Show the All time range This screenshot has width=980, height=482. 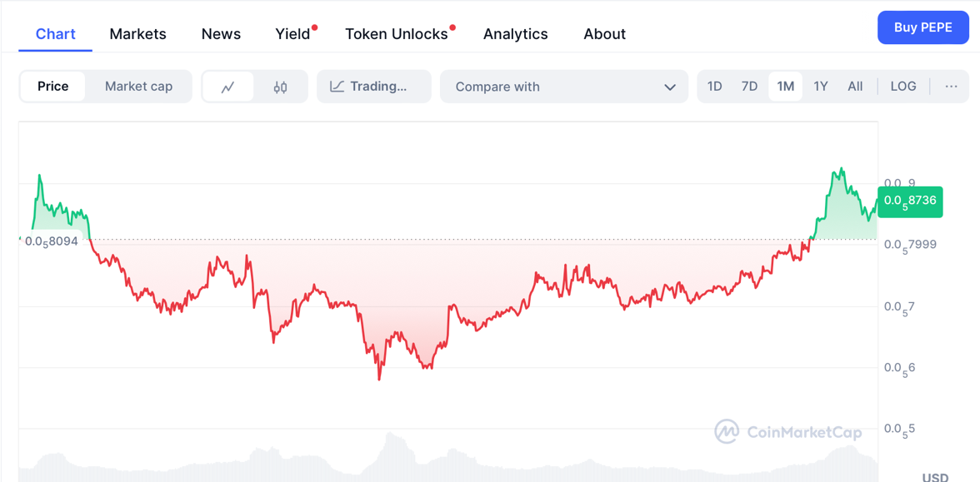click(855, 87)
